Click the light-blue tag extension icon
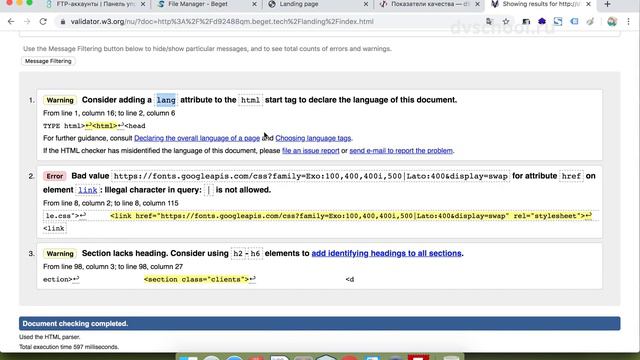Screen dimensions: 640x360 pos(574,22)
